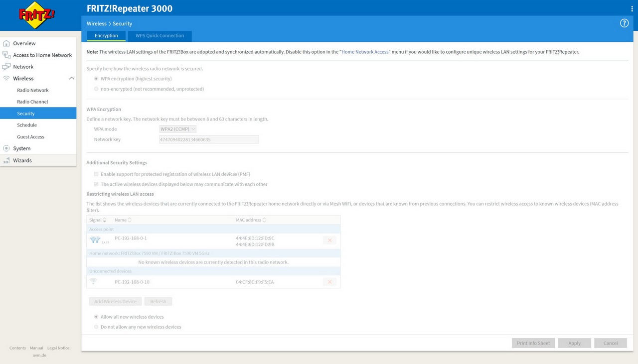Screen dimensions: 638x364
Task: Click device name PC-192-168-0-1
Action: [x=131, y=238]
